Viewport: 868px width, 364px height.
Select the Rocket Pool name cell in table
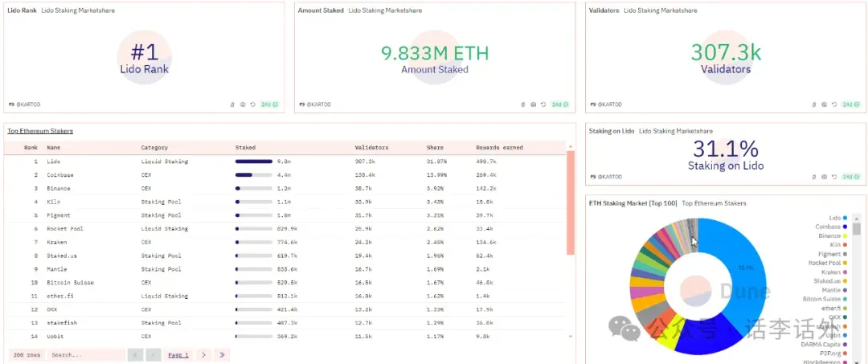tap(64, 228)
